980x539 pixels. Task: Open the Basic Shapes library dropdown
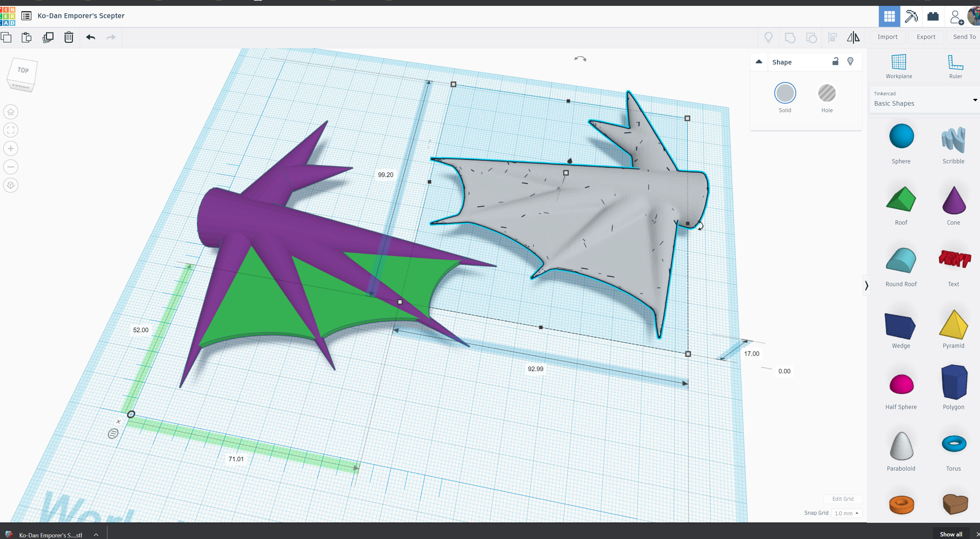tap(925, 100)
